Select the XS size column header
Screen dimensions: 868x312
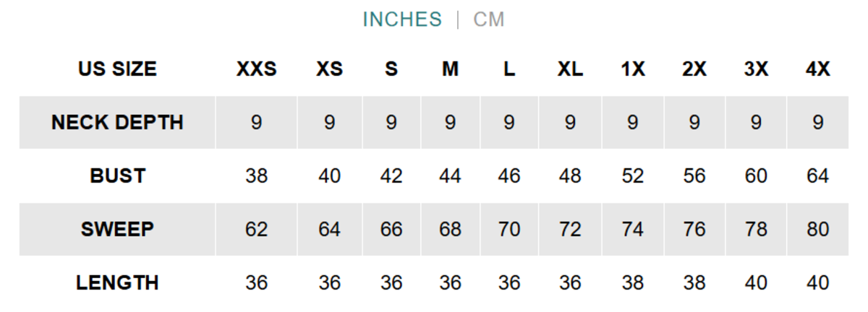coord(329,69)
